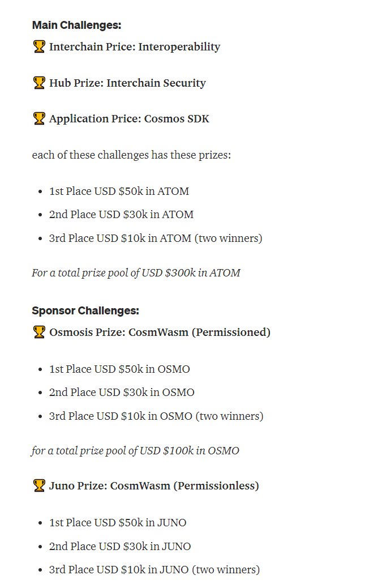Click the "each of these challenges" sentence
The image size is (382, 588).
point(131,155)
